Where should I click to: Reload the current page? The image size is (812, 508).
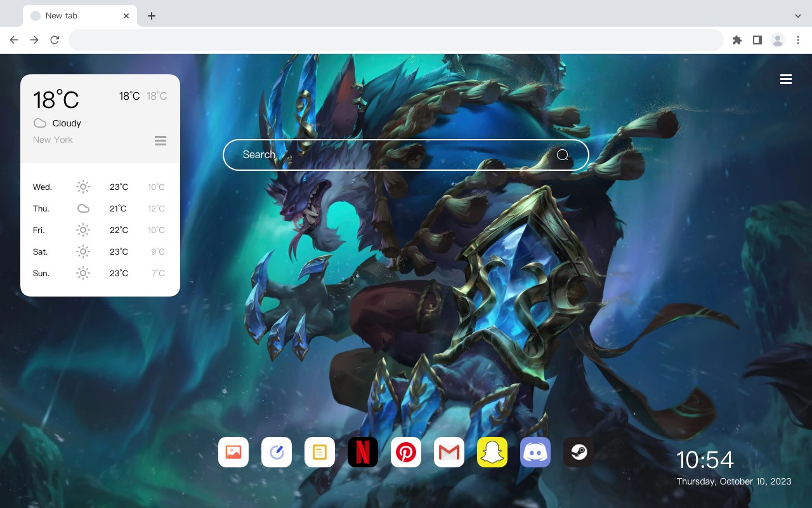[55, 40]
